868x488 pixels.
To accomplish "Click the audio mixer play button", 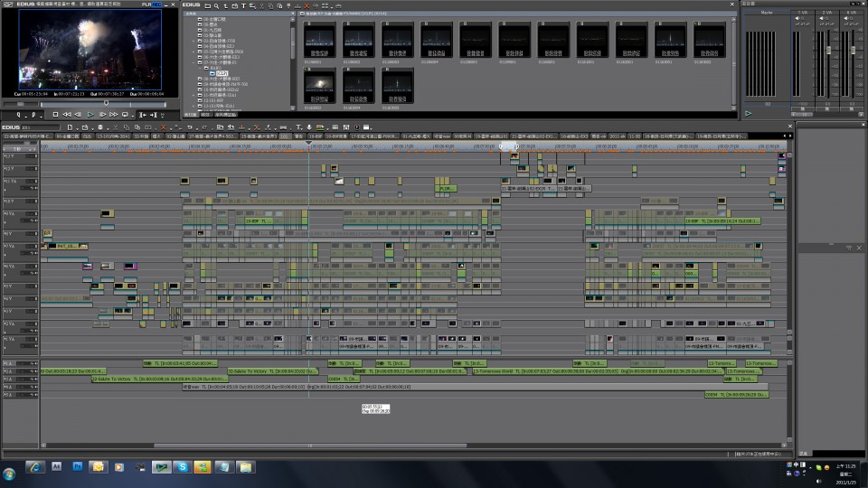I will (748, 113).
